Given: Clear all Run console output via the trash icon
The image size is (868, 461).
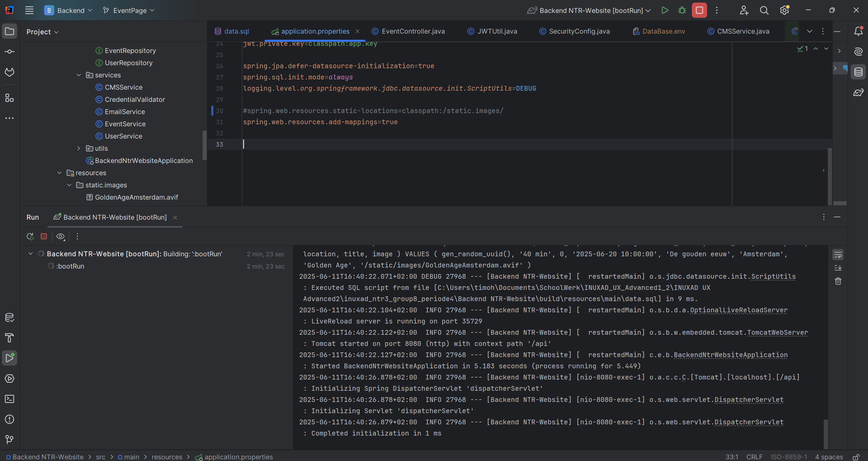Looking at the screenshot, I should click(x=838, y=281).
